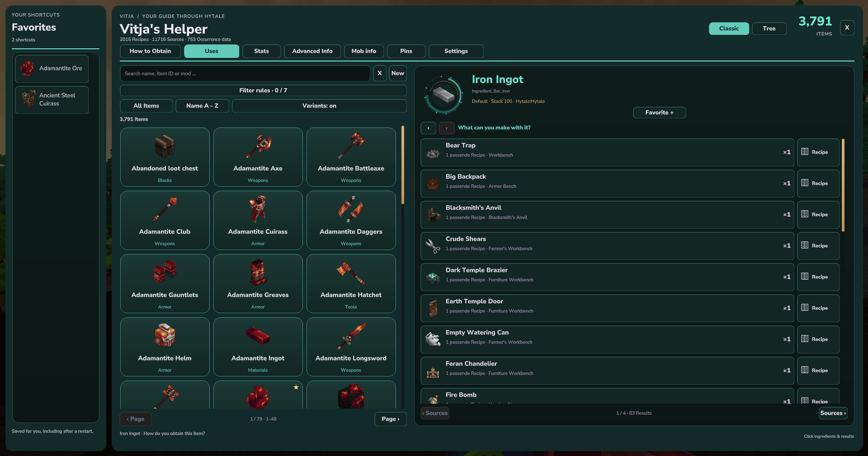Click the Iron Ingot preview icon
The image size is (868, 456).
point(443,95)
